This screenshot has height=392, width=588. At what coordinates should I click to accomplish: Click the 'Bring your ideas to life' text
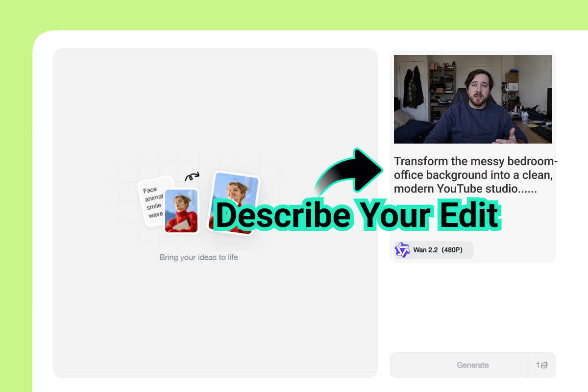(198, 257)
